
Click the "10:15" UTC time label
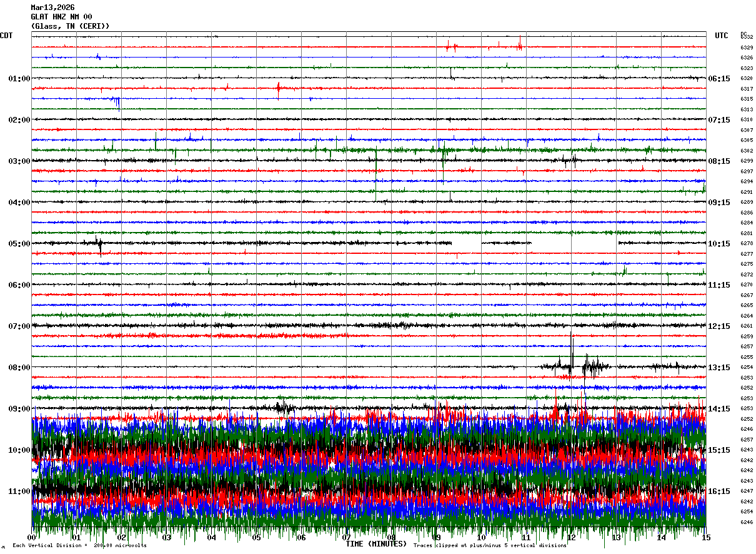(x=719, y=244)
